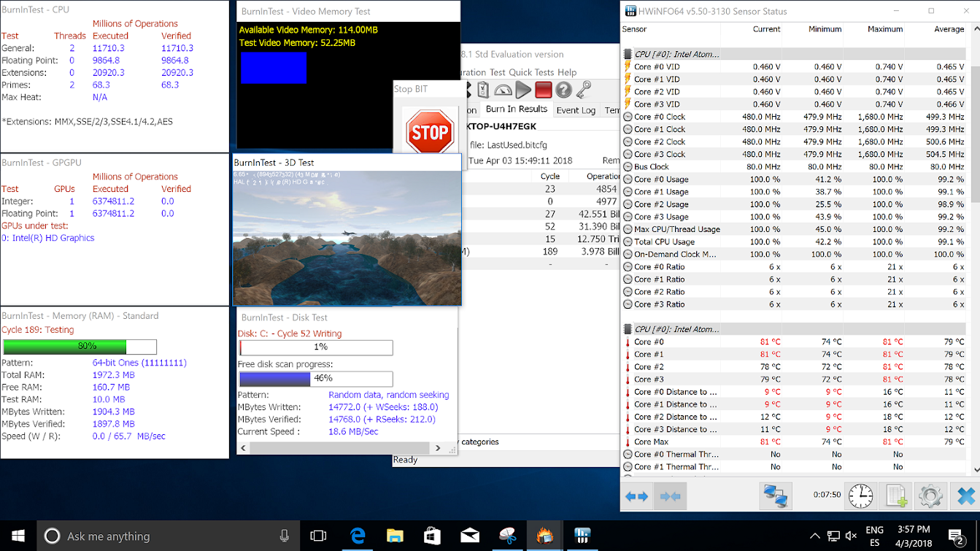This screenshot has width=980, height=551.
Task: Click the disk cycle 1% progress bar
Action: [x=316, y=347]
